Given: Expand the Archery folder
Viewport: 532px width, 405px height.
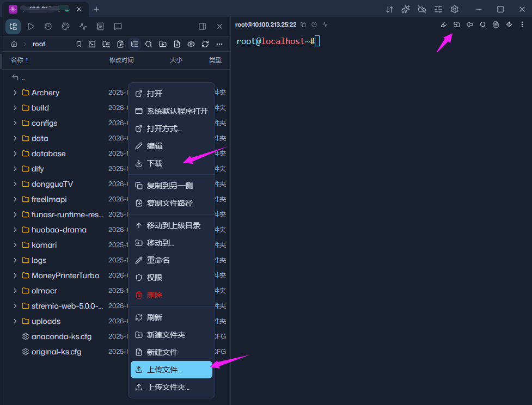Looking at the screenshot, I should 15,92.
